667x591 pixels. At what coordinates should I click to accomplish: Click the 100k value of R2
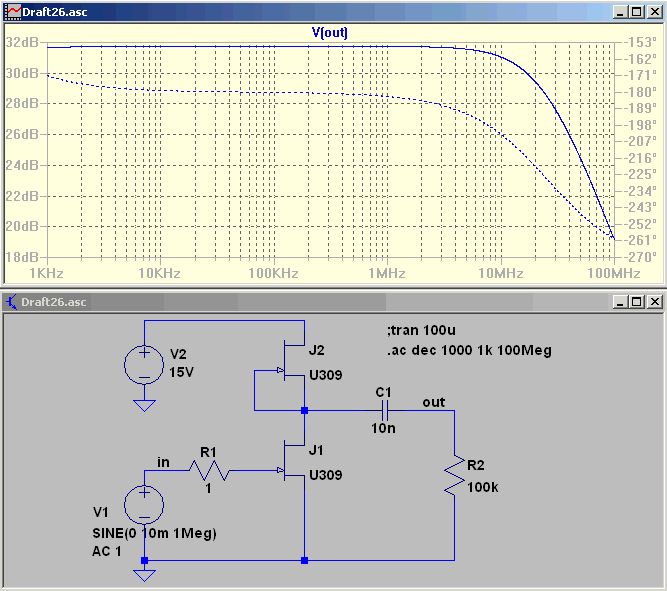[482, 487]
